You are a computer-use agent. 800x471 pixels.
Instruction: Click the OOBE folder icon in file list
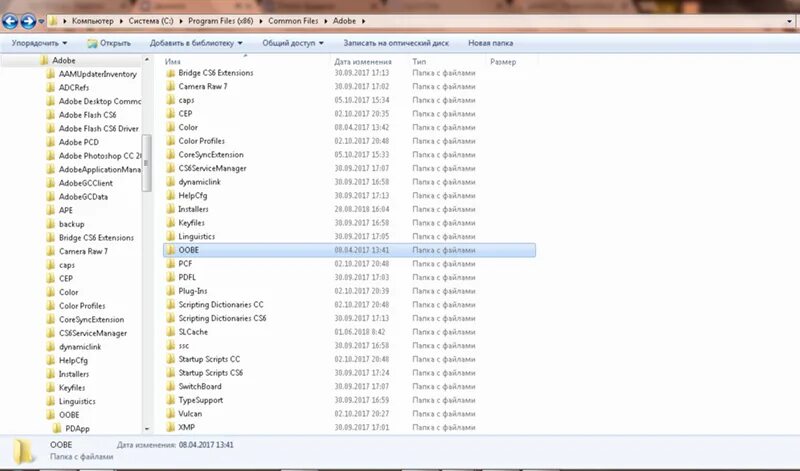pyautogui.click(x=170, y=250)
